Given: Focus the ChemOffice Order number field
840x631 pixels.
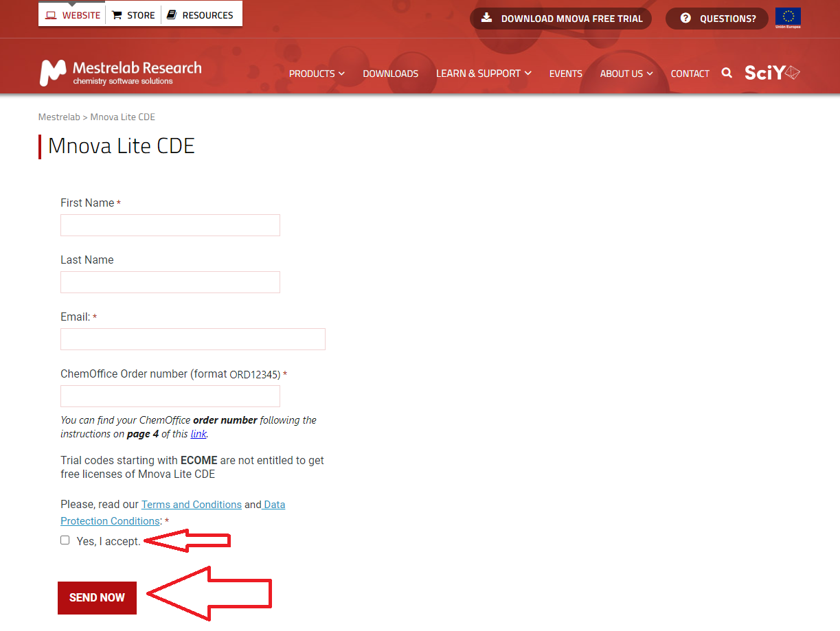Looking at the screenshot, I should (170, 396).
